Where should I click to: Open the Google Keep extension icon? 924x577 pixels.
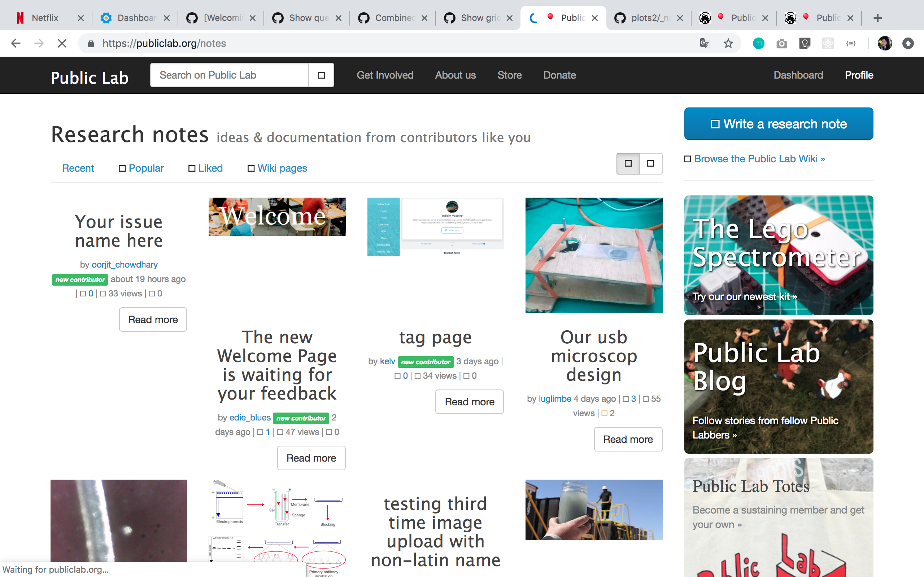[805, 43]
